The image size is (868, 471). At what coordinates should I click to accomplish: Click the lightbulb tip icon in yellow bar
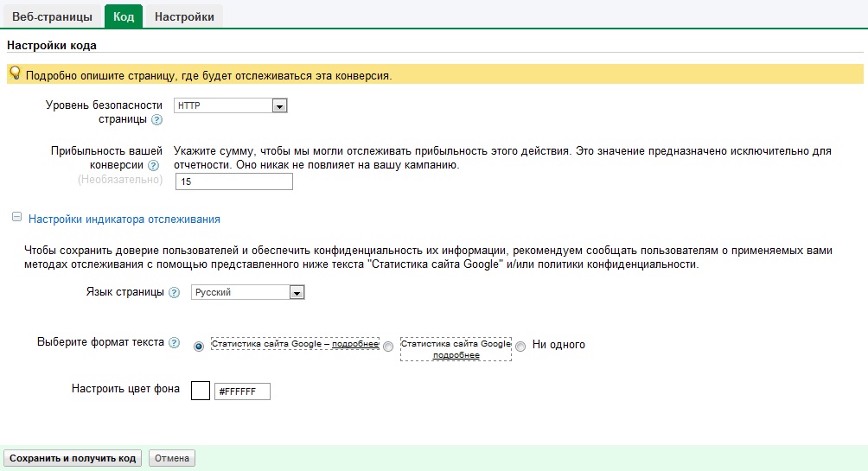coord(15,74)
